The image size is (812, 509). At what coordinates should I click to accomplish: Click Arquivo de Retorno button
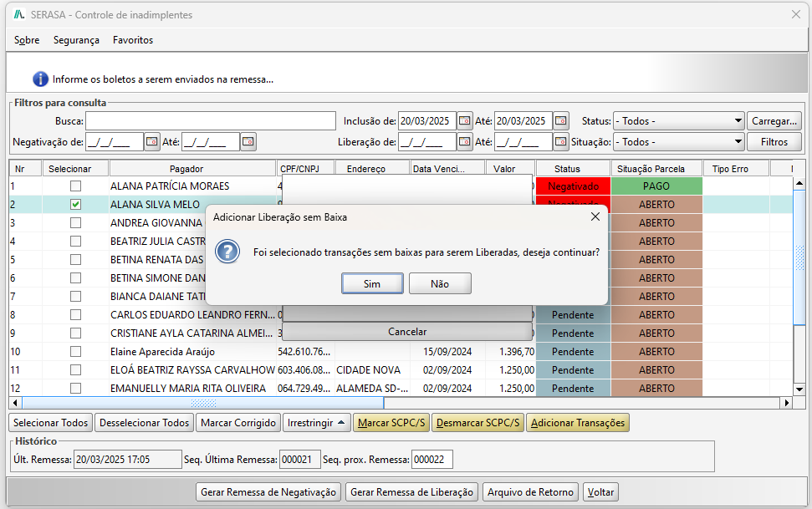click(x=530, y=492)
